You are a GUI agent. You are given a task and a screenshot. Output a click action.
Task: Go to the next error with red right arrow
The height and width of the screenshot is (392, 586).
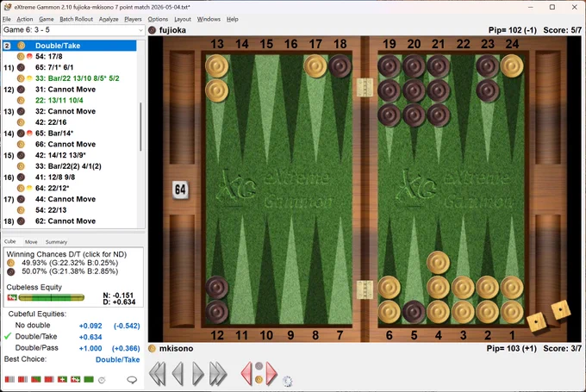click(x=271, y=373)
